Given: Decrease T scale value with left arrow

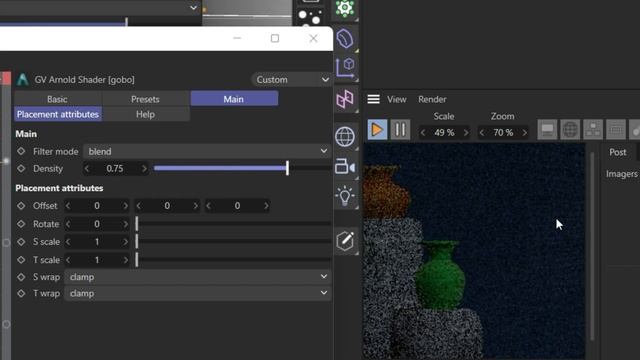Looking at the screenshot, I should click(68, 260).
